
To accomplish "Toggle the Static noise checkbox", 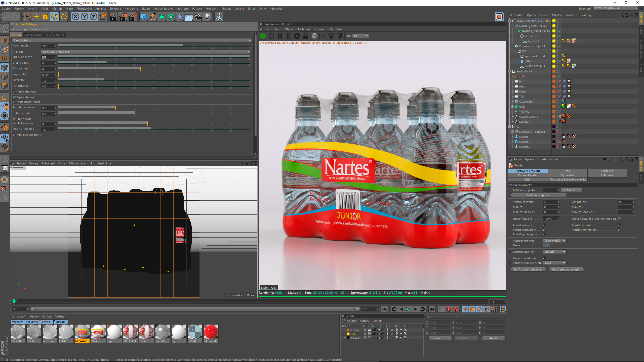I will [15, 119].
